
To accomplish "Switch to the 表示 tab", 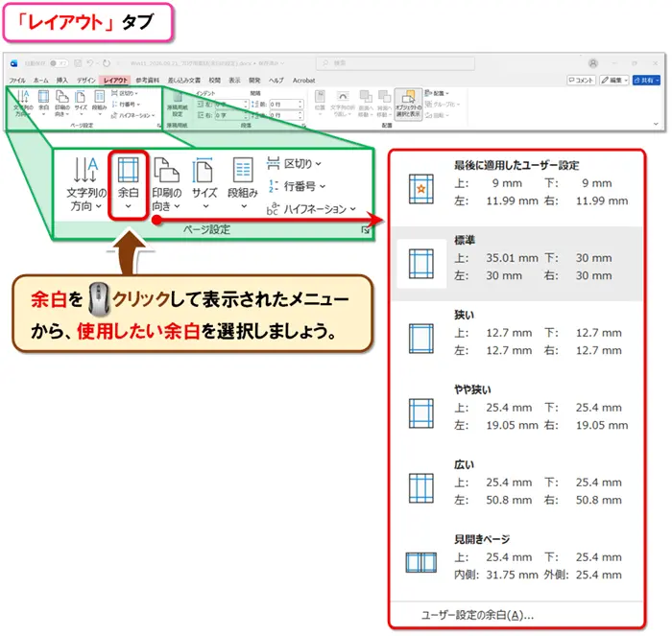I will tap(234, 81).
